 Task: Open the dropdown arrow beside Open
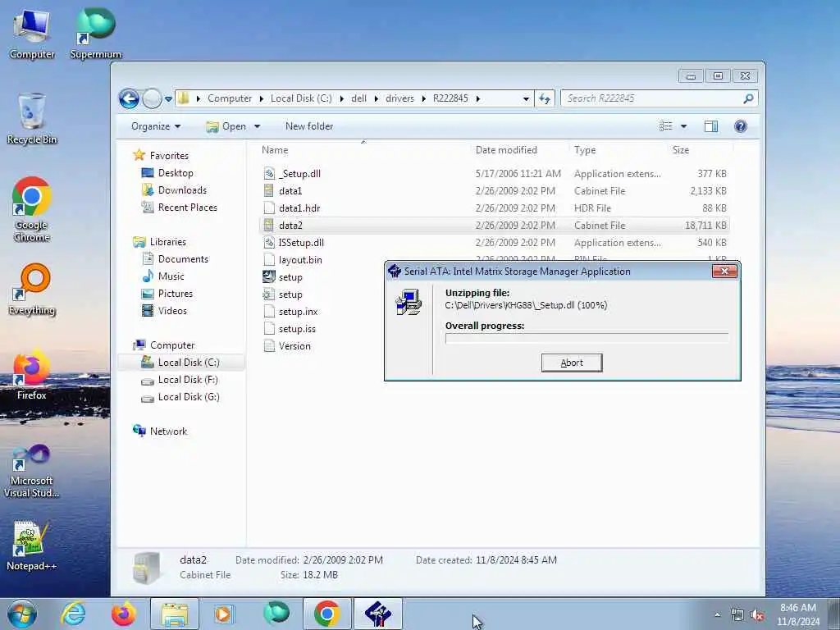(257, 126)
